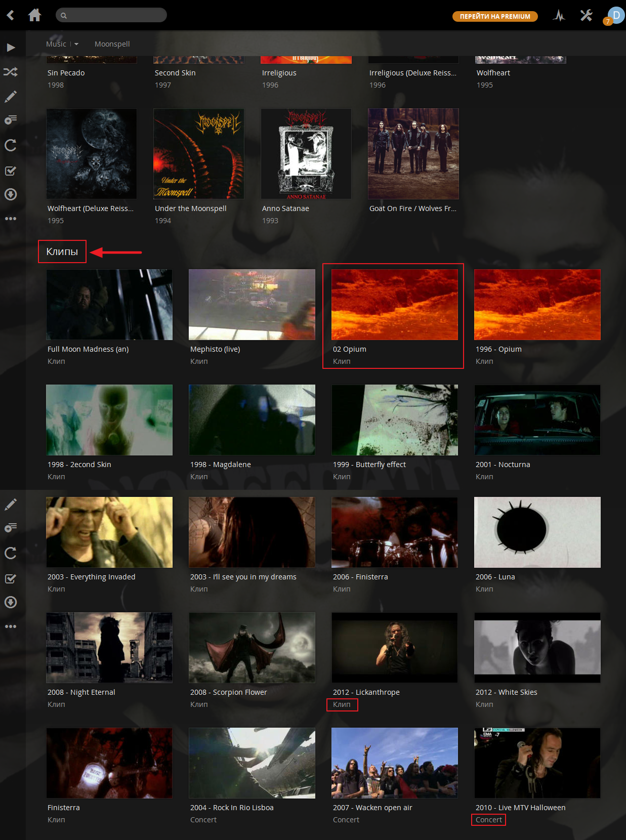Open the 02 Opium clip thumbnail
Viewport: 626px width, 840px height.
click(395, 305)
